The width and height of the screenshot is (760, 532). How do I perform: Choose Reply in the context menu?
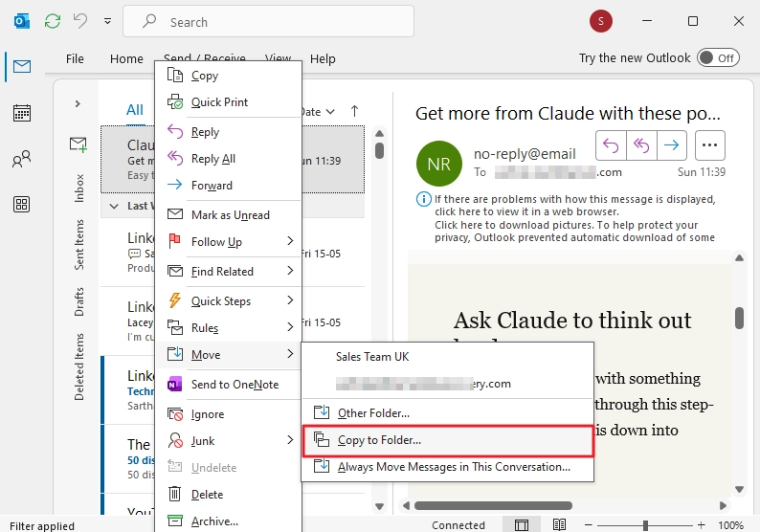pyautogui.click(x=229, y=132)
